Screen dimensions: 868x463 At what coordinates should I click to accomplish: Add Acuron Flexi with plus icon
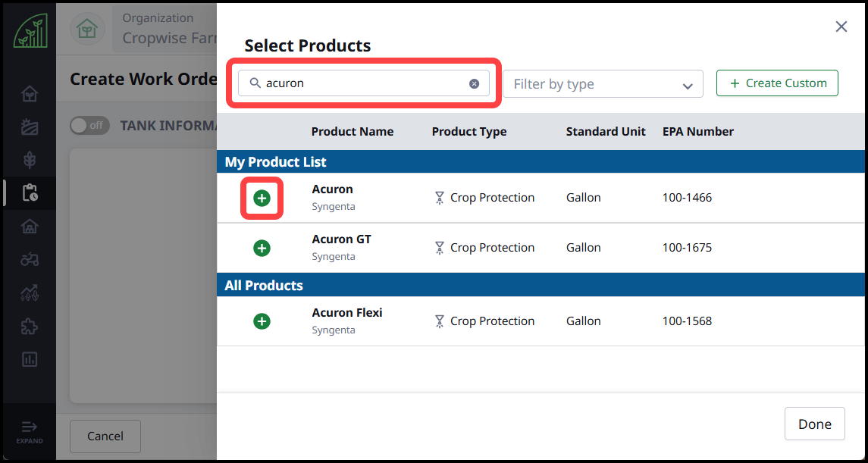coord(262,321)
